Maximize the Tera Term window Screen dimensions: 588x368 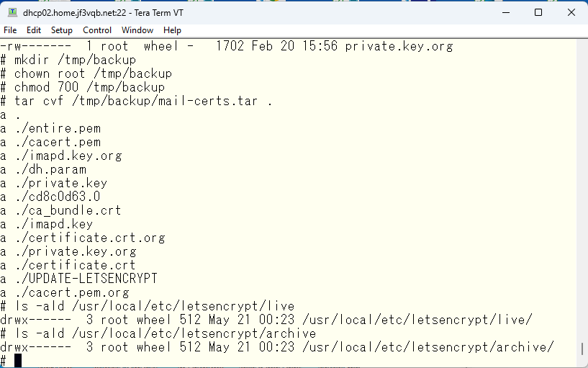pyautogui.click(x=538, y=12)
